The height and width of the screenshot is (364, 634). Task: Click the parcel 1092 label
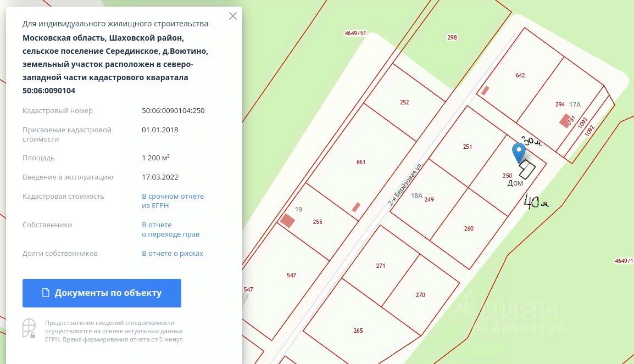589,130
